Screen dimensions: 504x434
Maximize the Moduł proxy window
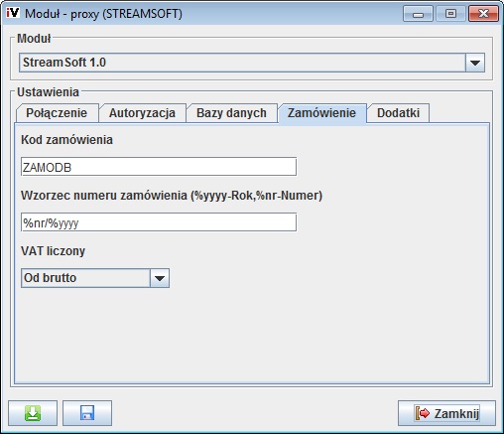pyautogui.click(x=450, y=14)
